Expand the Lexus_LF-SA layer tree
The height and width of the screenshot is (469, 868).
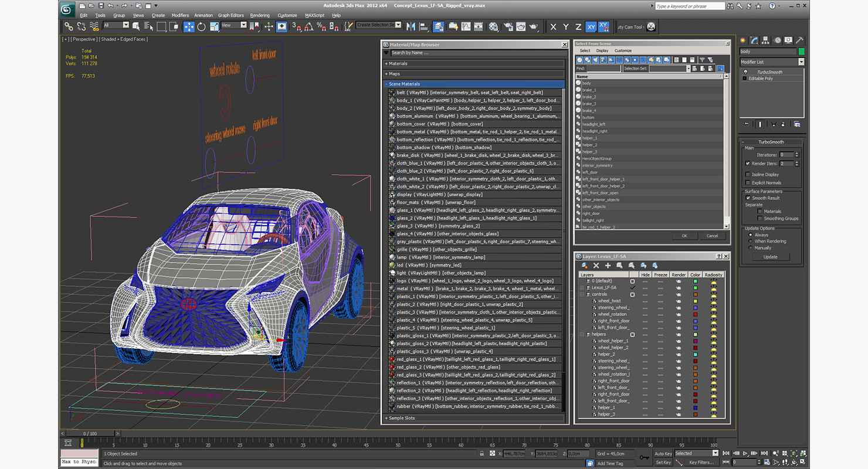582,288
